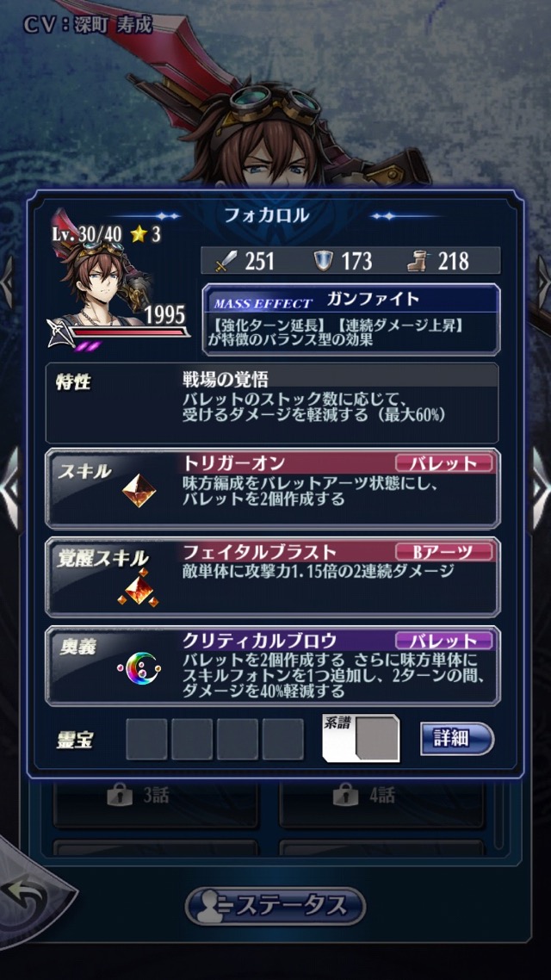Tap the MASS EFFECT ガンファイト panel
Image resolution: width=551 pixels, height=980 pixels.
pos(350,319)
